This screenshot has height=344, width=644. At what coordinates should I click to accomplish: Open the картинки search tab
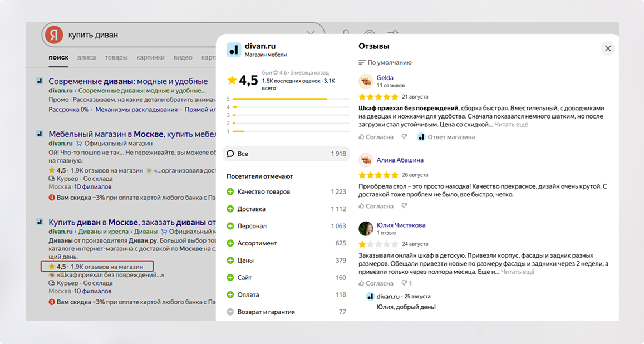click(x=150, y=57)
